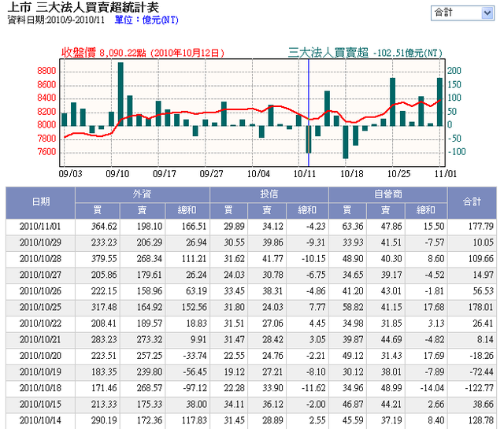Select date cell 2010/11/01
Viewport: 504px width, 429px height.
[x=40, y=227]
